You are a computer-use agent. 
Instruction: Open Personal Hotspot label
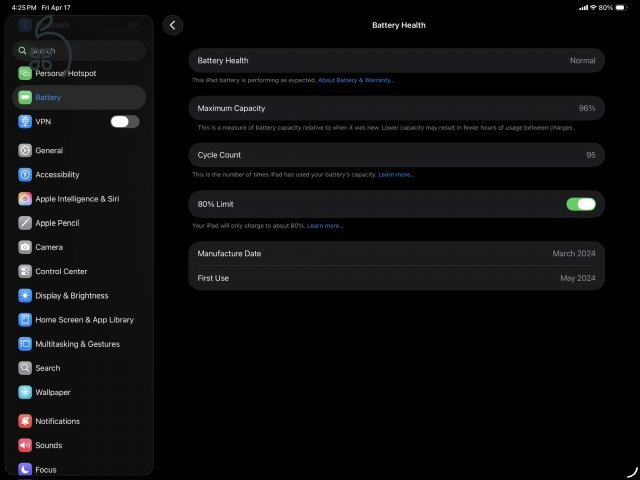(x=66, y=73)
